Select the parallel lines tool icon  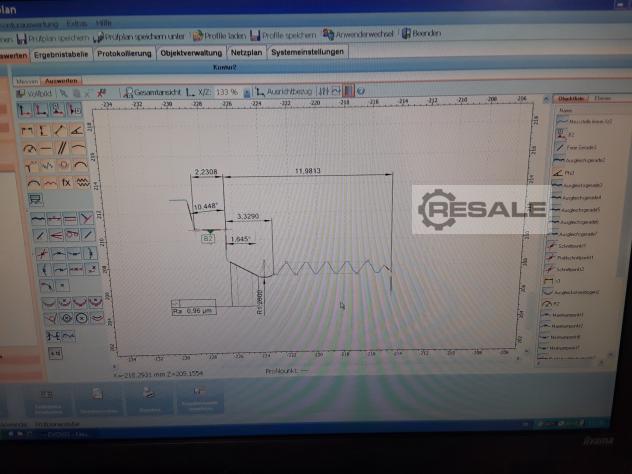click(x=63, y=147)
